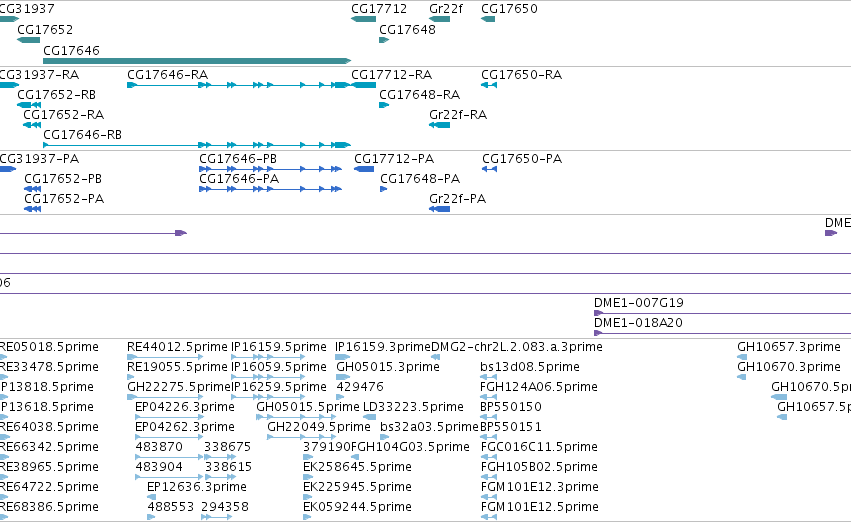
Task: Click the CG31937-RA transcript label
Action: coord(40,75)
